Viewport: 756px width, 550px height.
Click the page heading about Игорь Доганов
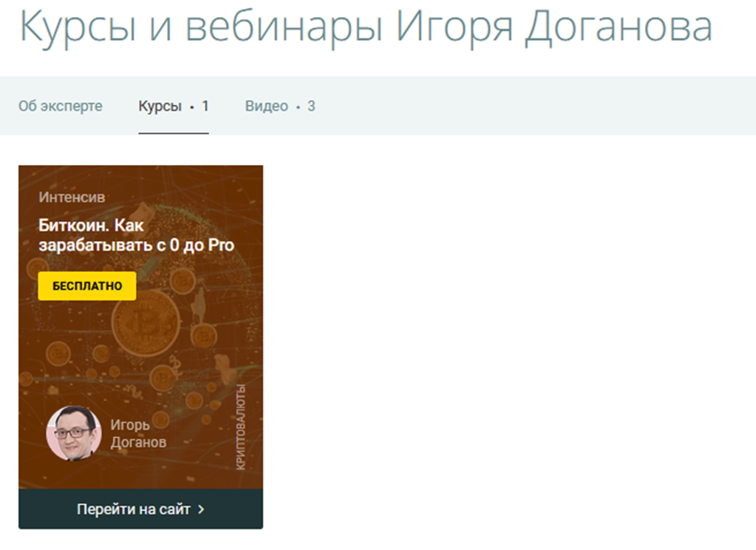(365, 27)
